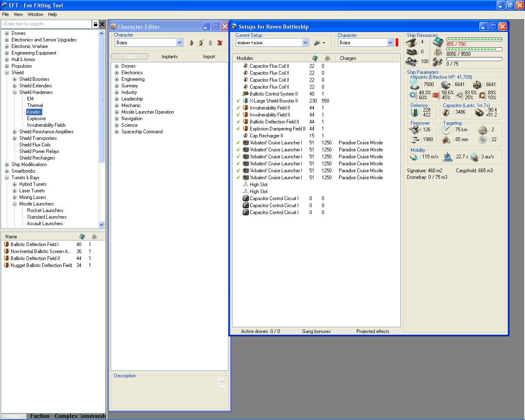Click the Ballistic Deflection Field II icon in item list
Image resolution: width=525 pixels, height=420 pixels.
coord(7,258)
